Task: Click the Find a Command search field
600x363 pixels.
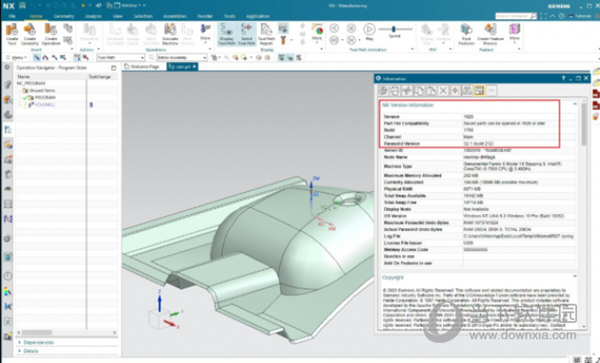Action: (515, 16)
